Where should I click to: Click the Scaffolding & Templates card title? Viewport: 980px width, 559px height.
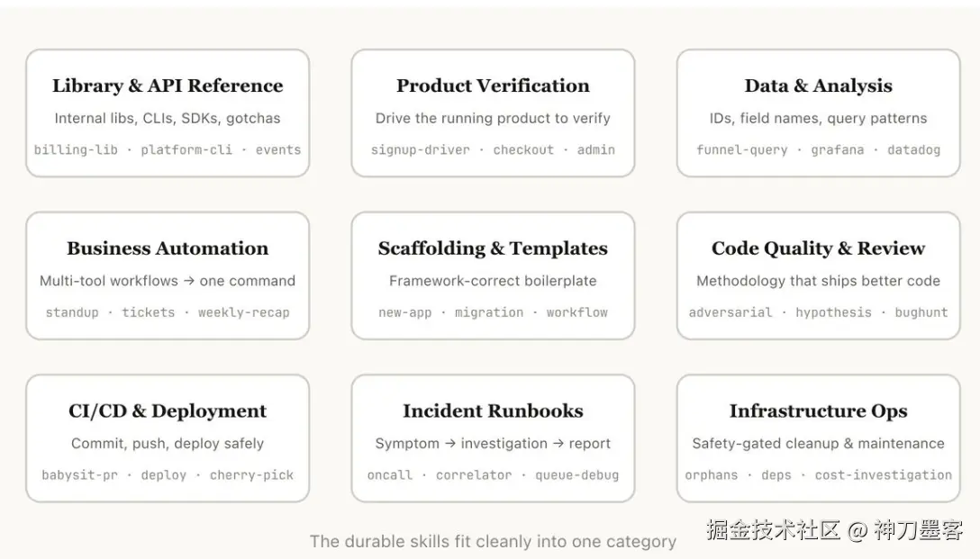[x=493, y=248]
